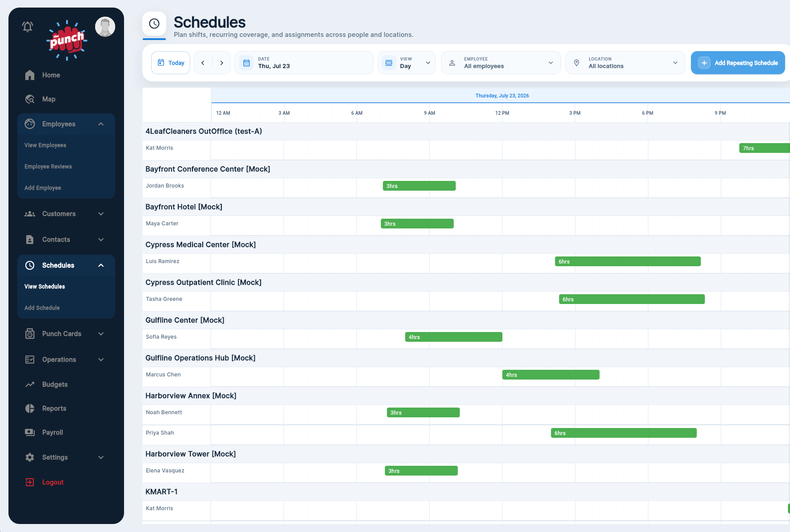Click the Schedules clock icon in the sidebar
The width and height of the screenshot is (790, 532).
coord(30,265)
